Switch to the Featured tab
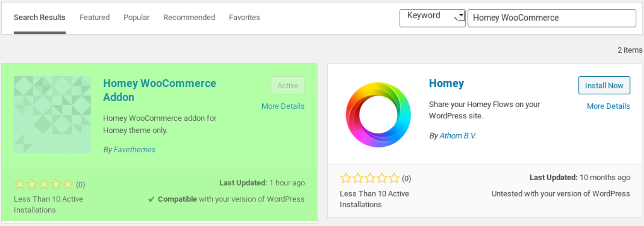 coord(94,17)
